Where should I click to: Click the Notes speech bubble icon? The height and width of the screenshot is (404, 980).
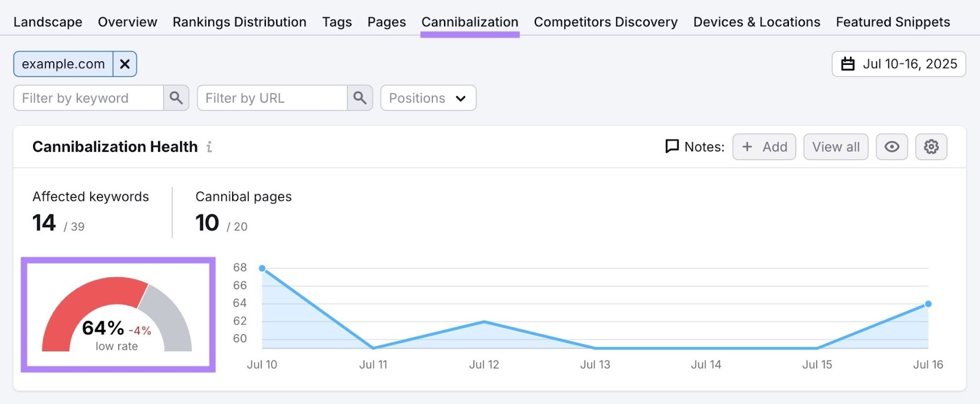click(672, 147)
